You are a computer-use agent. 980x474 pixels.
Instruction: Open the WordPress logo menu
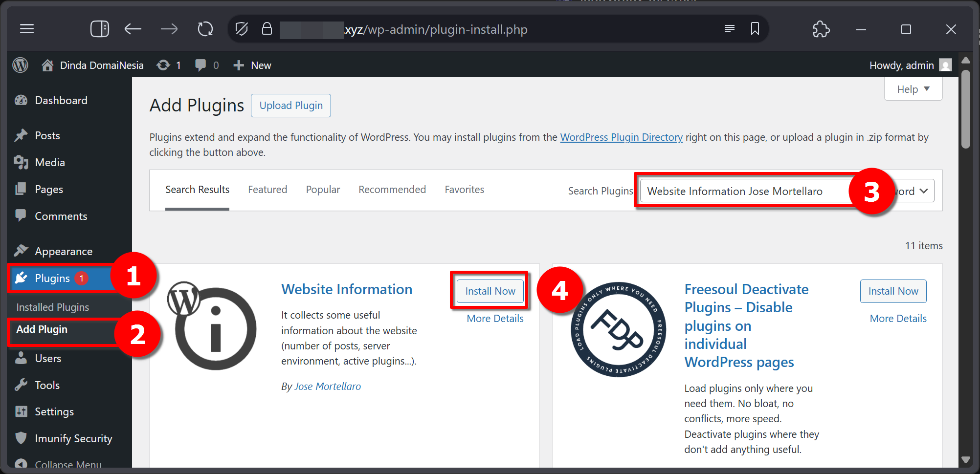pos(21,65)
